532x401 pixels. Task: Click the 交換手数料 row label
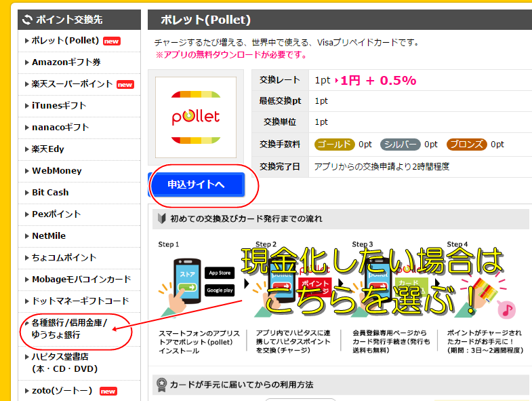click(x=280, y=145)
